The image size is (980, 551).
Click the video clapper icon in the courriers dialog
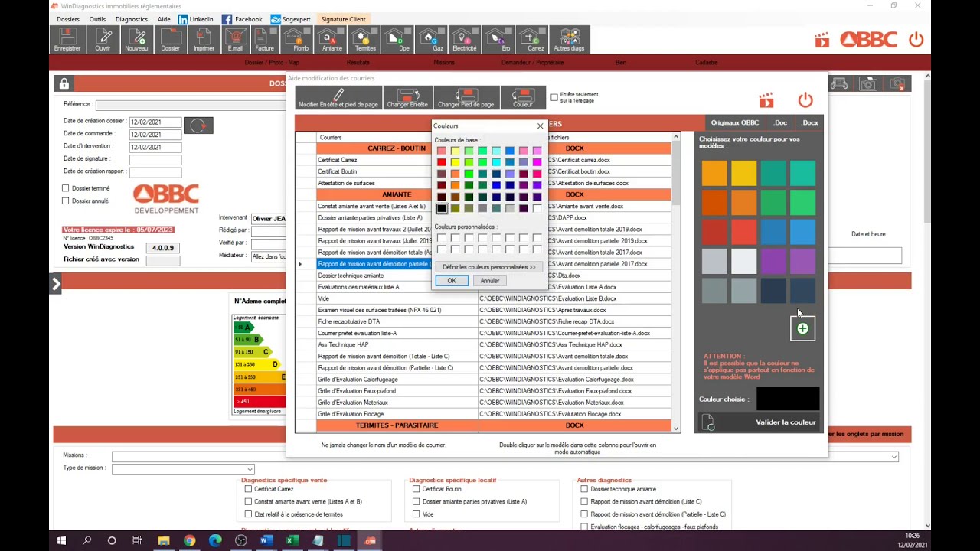click(x=766, y=100)
